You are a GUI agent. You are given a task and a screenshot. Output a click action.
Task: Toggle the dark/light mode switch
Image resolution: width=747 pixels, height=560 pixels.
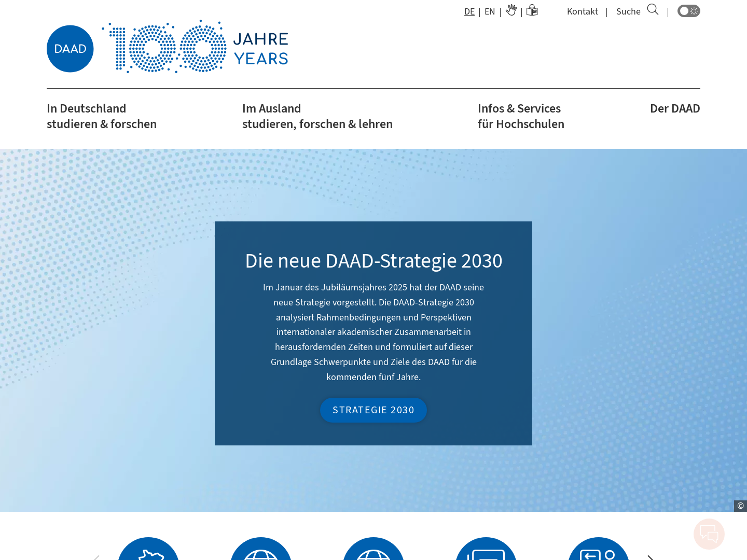point(689,11)
